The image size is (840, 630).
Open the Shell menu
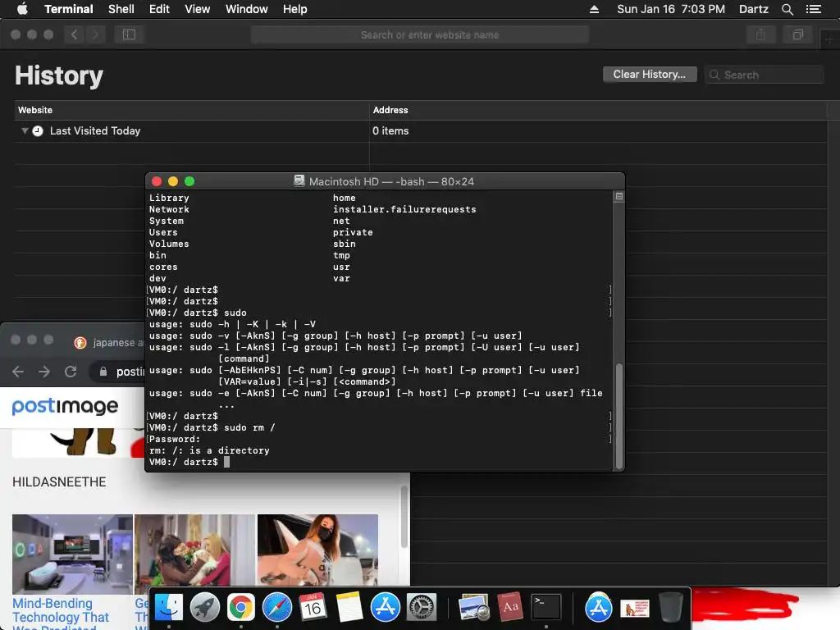click(121, 9)
